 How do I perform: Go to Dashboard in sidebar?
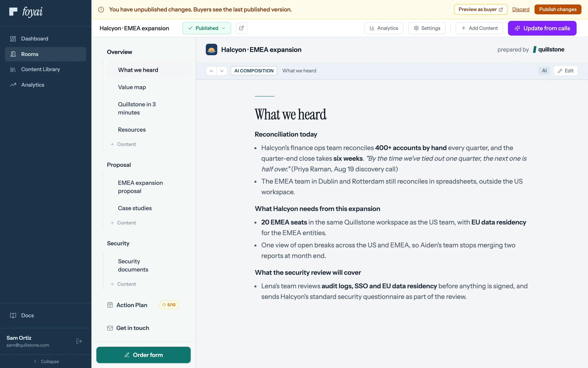pyautogui.click(x=46, y=39)
